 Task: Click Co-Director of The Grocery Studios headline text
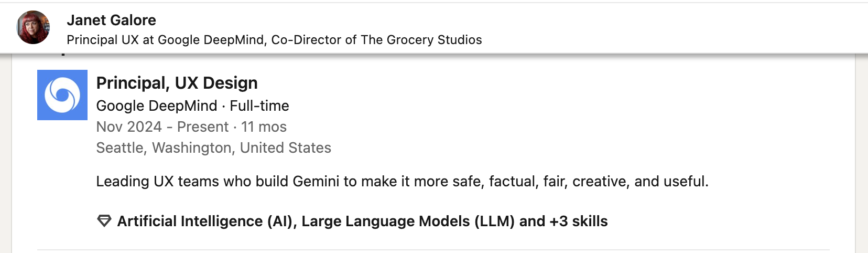click(376, 40)
